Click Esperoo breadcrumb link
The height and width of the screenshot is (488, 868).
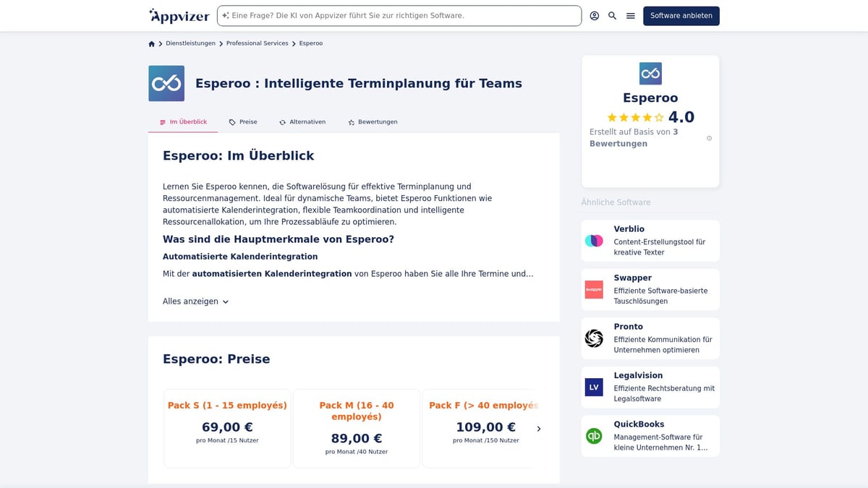click(x=311, y=43)
